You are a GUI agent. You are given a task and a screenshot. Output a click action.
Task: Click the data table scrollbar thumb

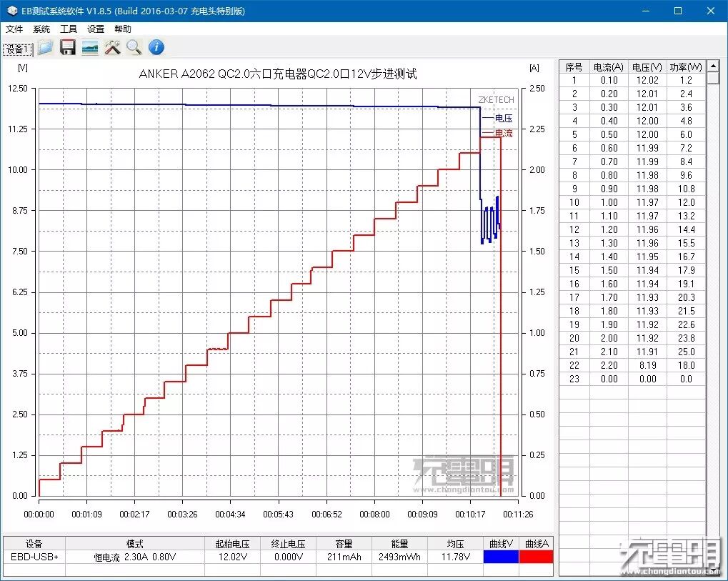click(713, 78)
